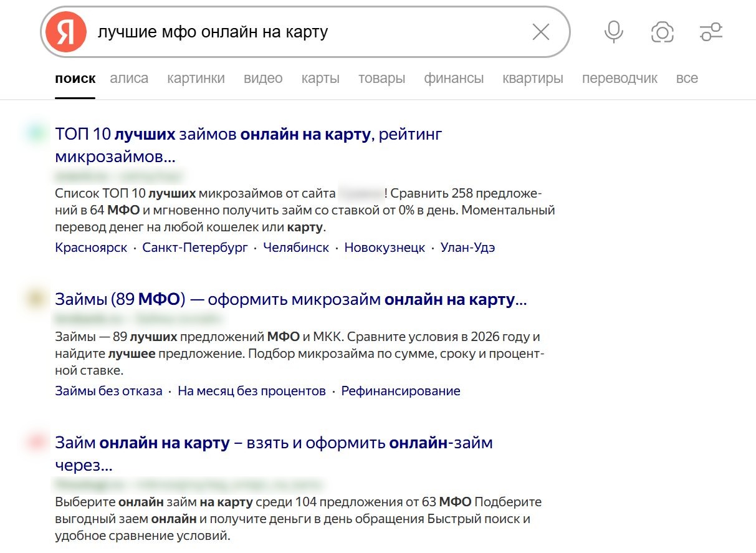Open the Новокузнецк sitelink
This screenshot has width=756, height=553.
click(385, 248)
